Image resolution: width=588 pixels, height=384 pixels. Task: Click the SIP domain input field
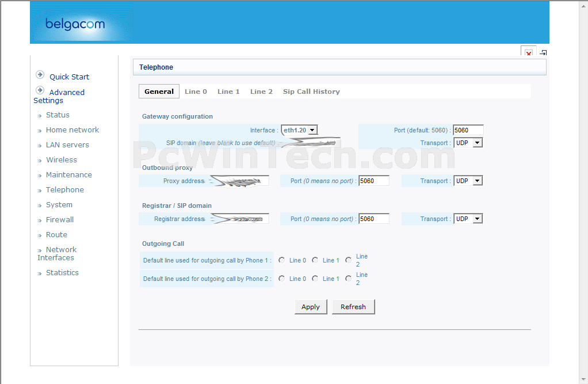tap(311, 143)
